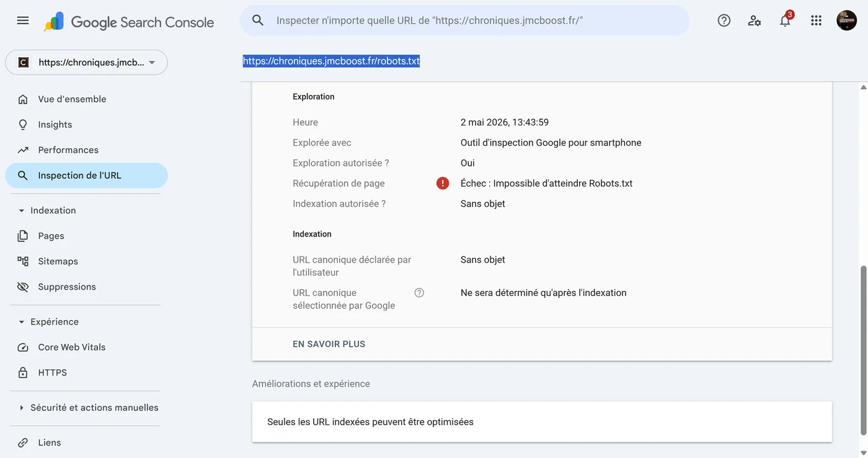Click the vertical scrollbar thumb

862,349
